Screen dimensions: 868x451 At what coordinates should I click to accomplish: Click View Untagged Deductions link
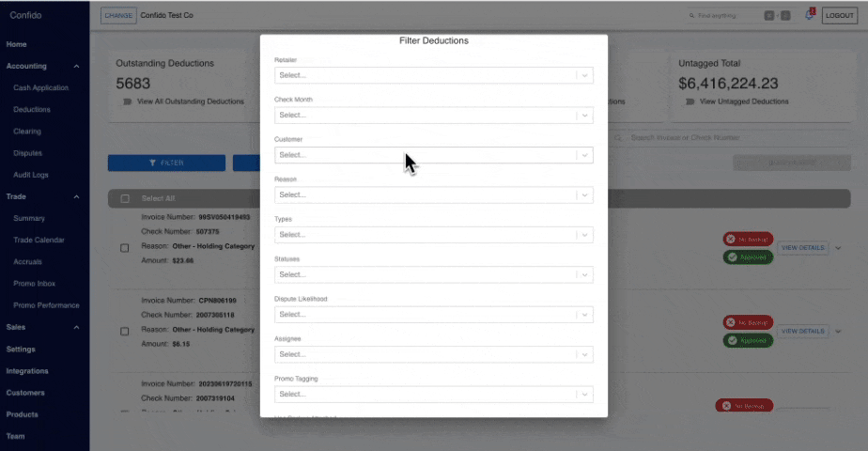click(744, 101)
